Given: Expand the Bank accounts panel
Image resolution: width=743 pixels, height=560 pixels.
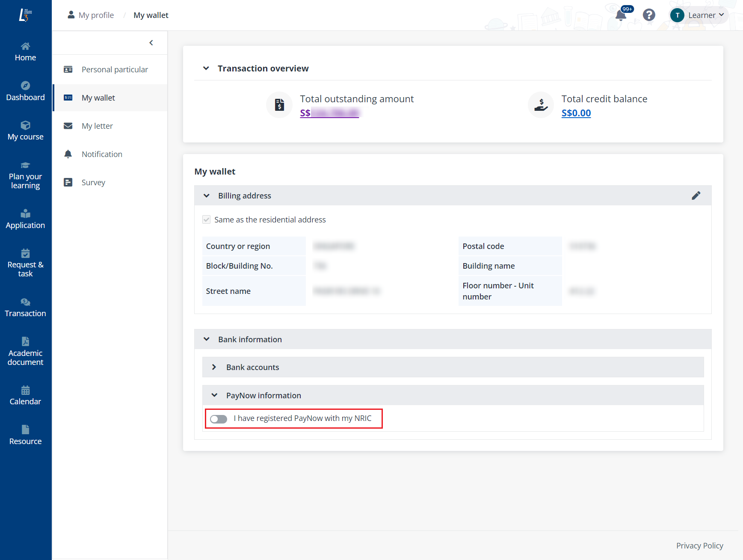Looking at the screenshot, I should click(214, 367).
